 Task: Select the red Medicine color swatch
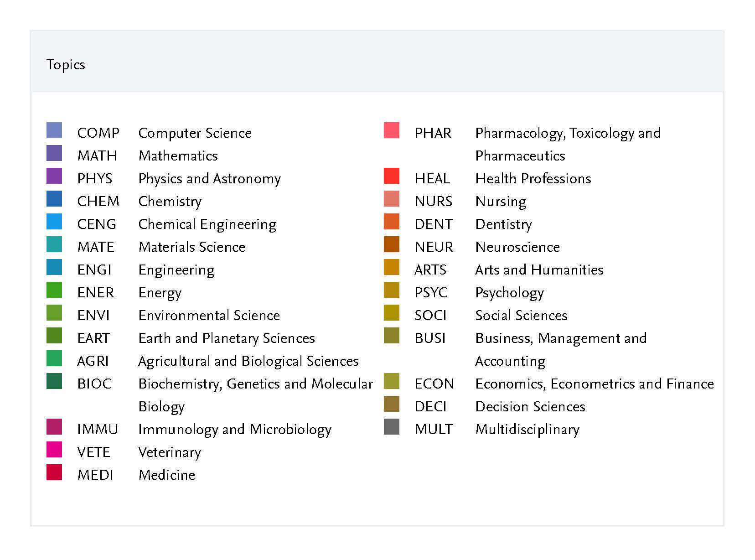pyautogui.click(x=54, y=472)
